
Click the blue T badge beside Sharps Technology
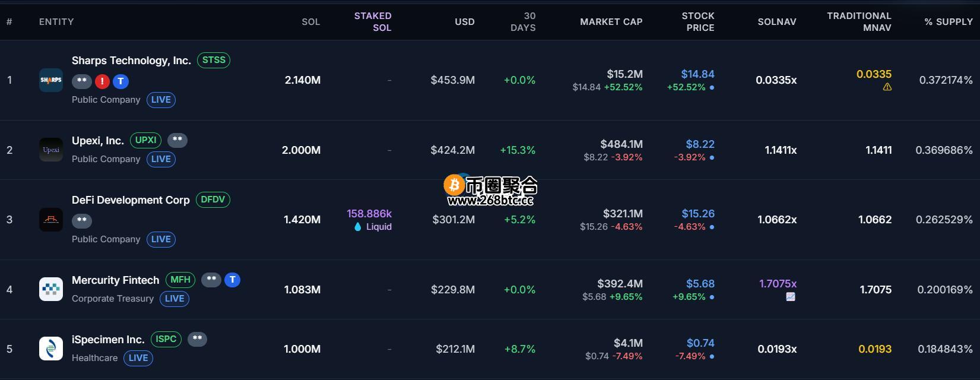121,81
